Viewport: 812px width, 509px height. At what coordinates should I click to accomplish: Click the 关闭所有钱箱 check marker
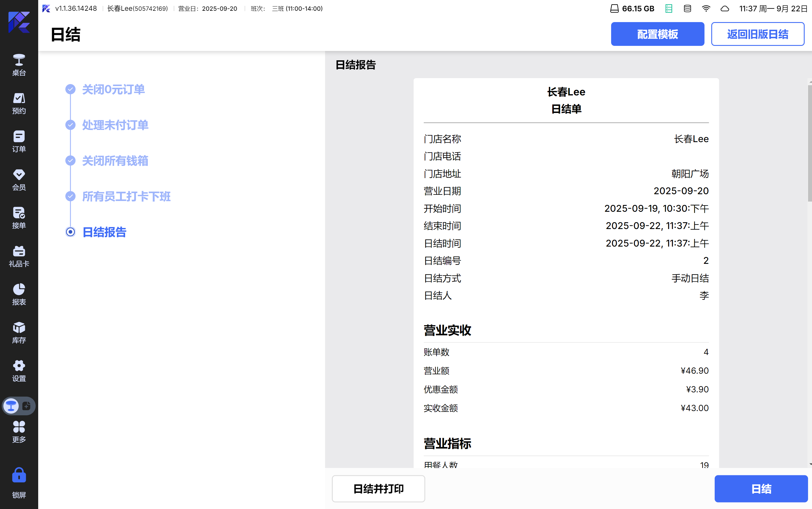click(x=70, y=161)
